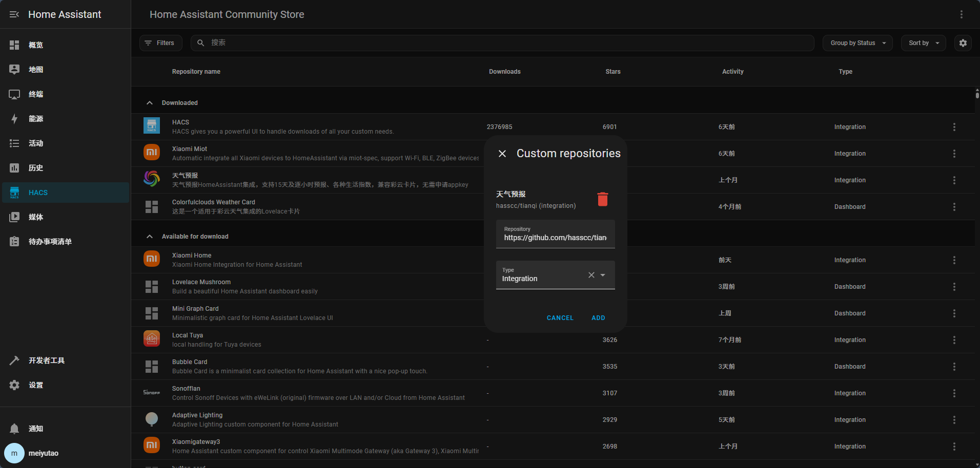Viewport: 980px width, 468px height.
Task: Delete the 天气预报 custom repository
Action: (602, 199)
